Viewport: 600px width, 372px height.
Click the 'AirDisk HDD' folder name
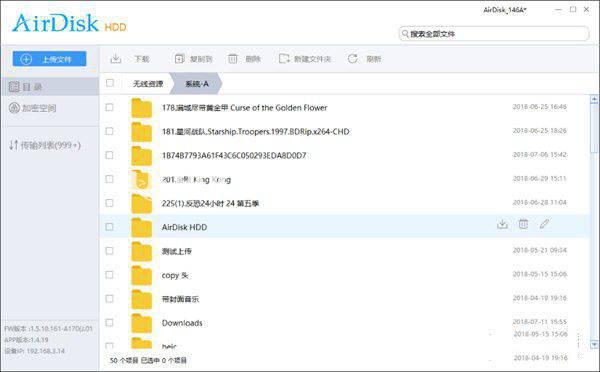pyautogui.click(x=184, y=227)
